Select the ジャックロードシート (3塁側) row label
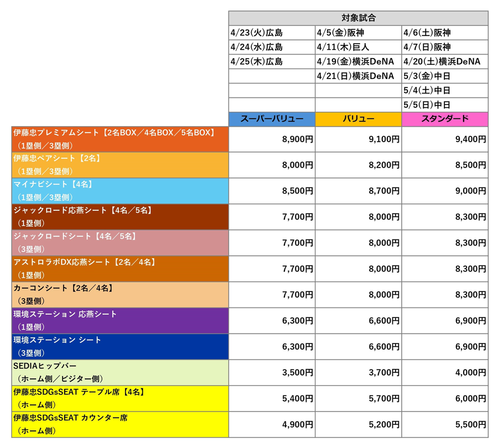Viewport: 498px width, 448px height. [120, 243]
